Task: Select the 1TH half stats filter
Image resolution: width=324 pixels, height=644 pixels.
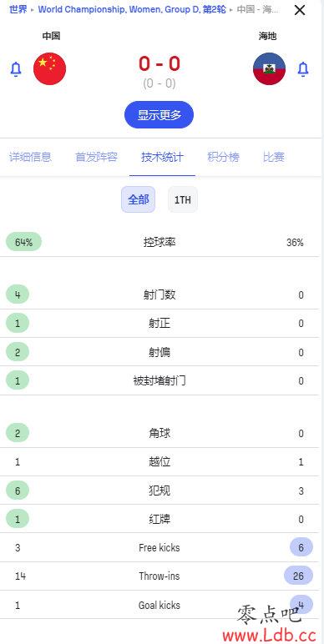Action: pyautogui.click(x=183, y=199)
